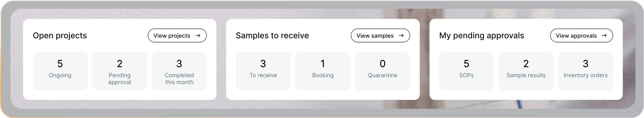Image resolution: width=644 pixels, height=118 pixels.
Task: Click the arrow icon in View samples
Action: pyautogui.click(x=401, y=36)
